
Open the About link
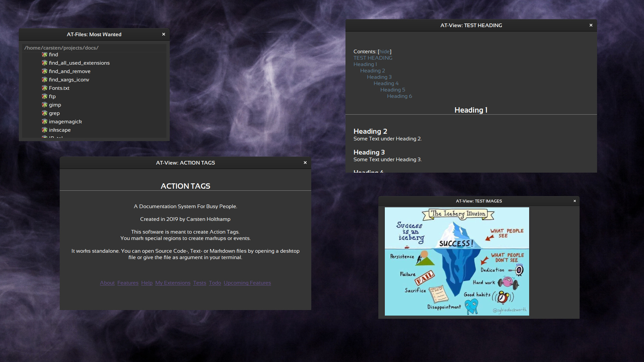pyautogui.click(x=107, y=283)
